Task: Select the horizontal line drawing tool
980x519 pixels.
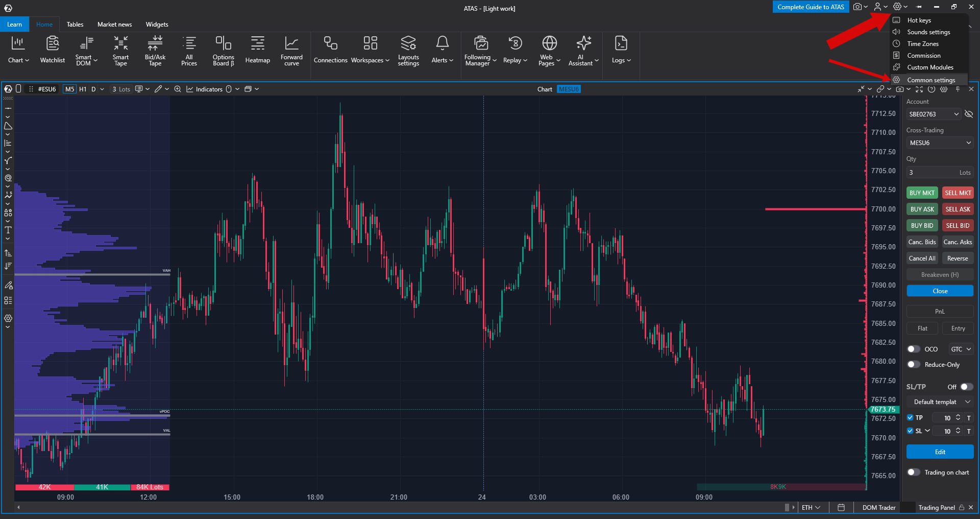Action: (8, 109)
